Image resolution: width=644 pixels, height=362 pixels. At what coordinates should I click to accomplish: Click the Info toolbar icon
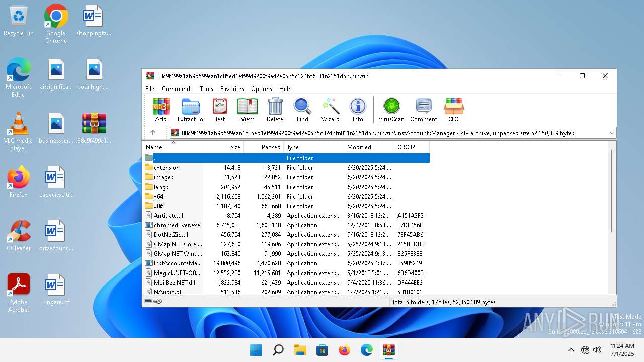pos(358,110)
